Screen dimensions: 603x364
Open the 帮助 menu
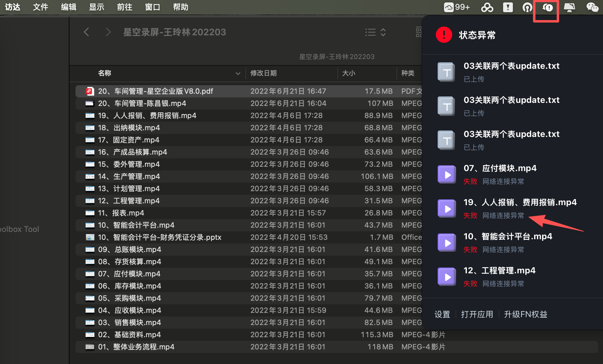click(x=180, y=7)
